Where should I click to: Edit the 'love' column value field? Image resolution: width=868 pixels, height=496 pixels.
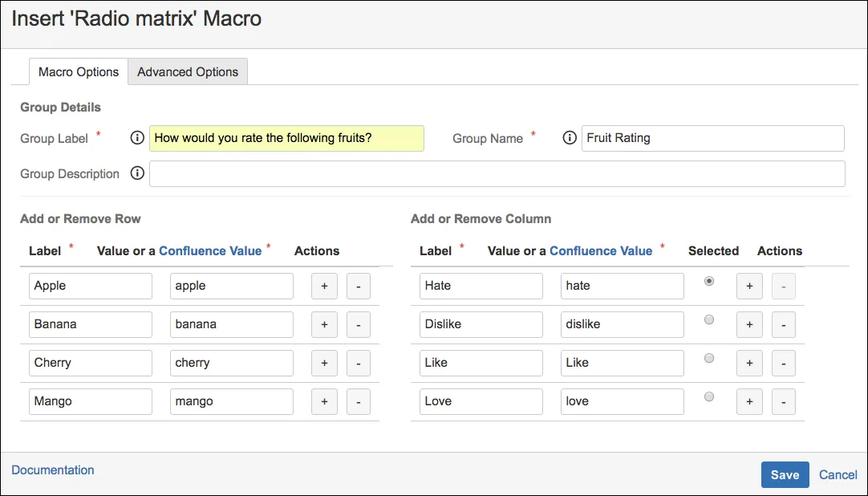point(623,401)
